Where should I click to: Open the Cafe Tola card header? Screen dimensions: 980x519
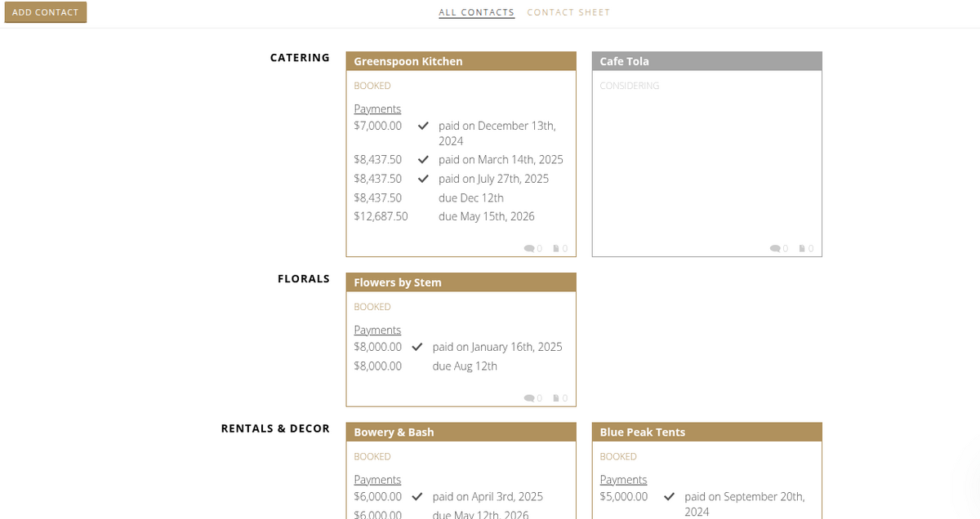click(x=707, y=61)
